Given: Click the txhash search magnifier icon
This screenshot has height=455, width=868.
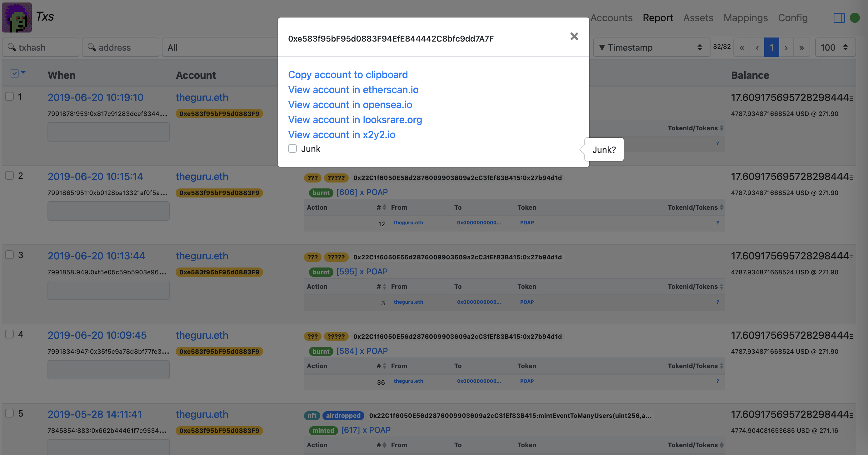Looking at the screenshot, I should coord(12,47).
